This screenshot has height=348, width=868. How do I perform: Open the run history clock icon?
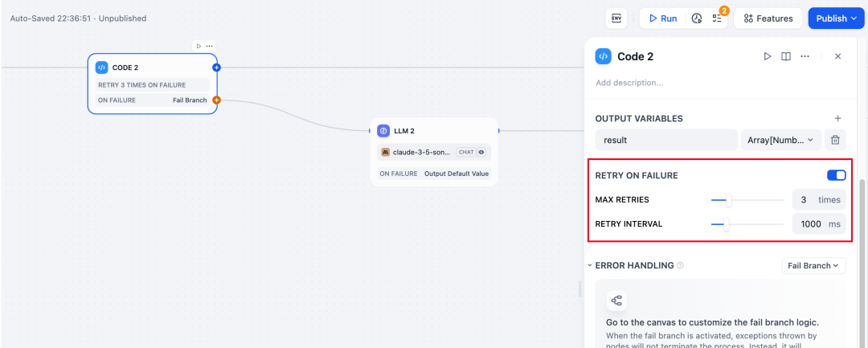(x=696, y=18)
